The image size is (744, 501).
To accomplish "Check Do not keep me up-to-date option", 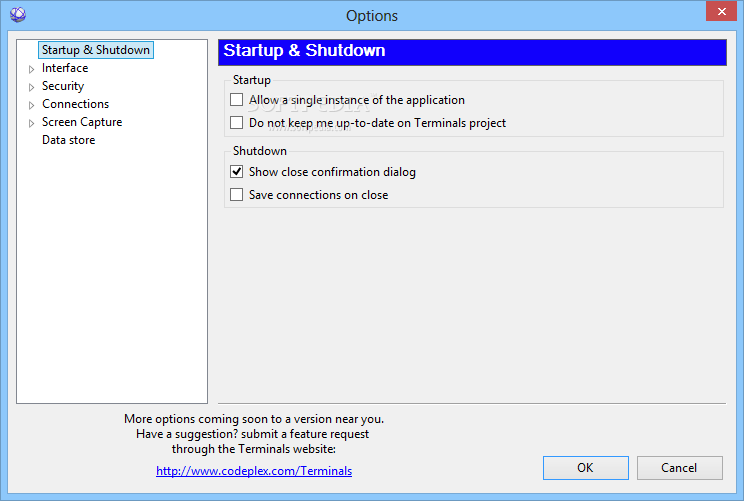I will tap(236, 122).
